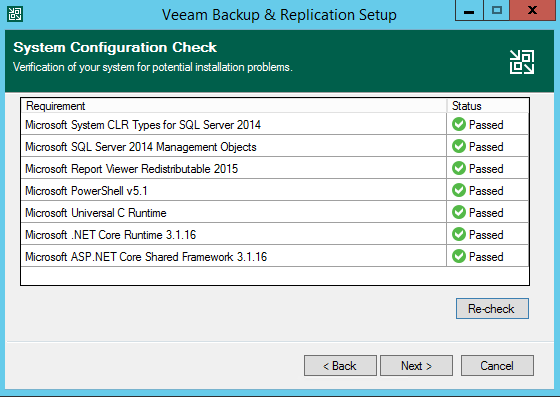
Task: Click the green check for Universal C Runtime
Action: (459, 212)
